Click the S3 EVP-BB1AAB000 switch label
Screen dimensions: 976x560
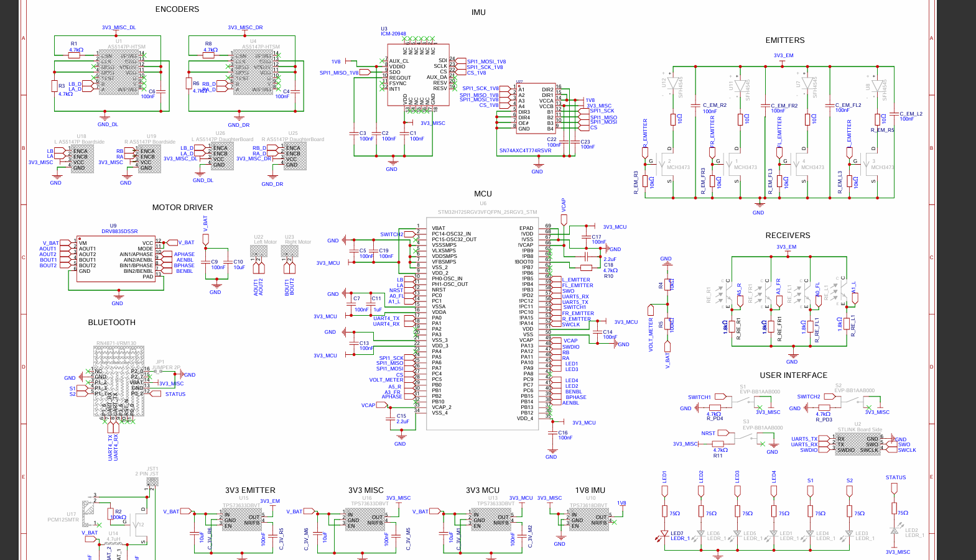pos(763,425)
